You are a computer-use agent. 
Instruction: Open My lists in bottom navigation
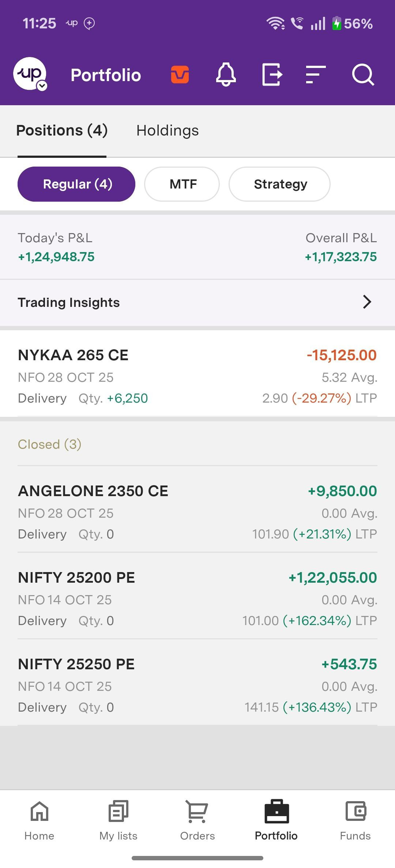point(118,820)
